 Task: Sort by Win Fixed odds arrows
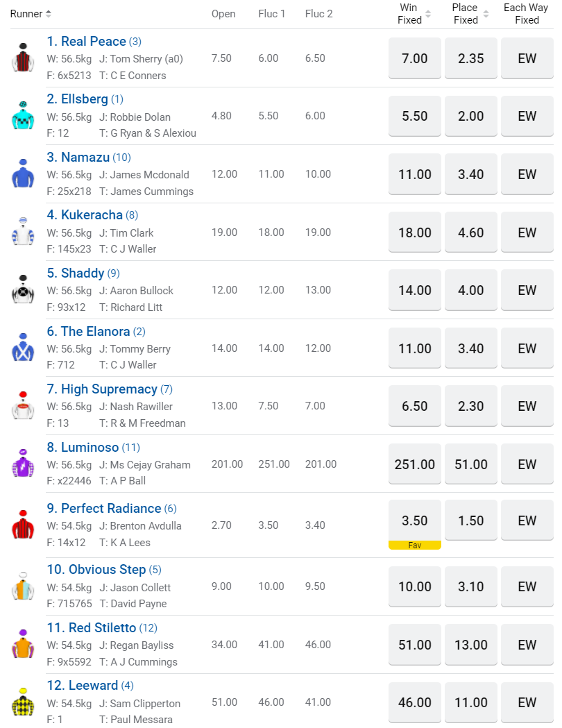[428, 14]
